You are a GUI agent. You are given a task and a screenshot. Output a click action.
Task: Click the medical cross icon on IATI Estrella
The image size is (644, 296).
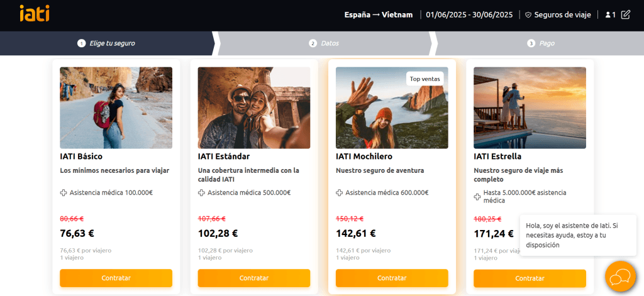477,197
